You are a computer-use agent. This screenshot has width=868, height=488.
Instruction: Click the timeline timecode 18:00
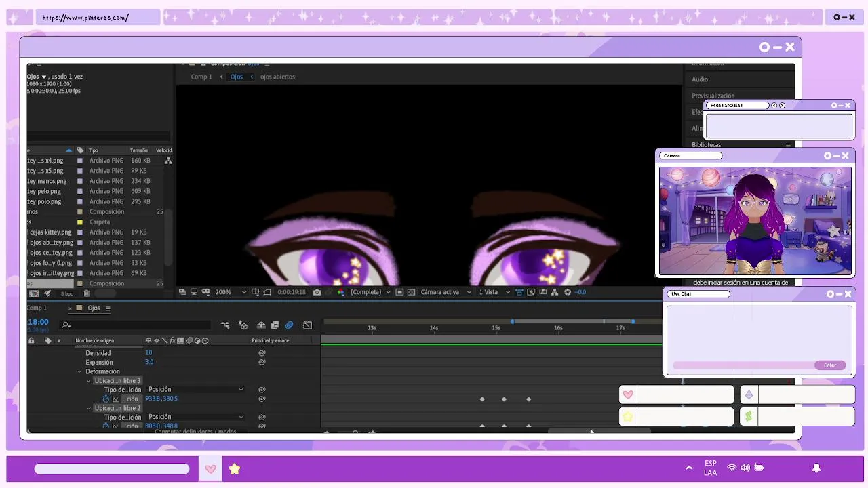coord(38,322)
